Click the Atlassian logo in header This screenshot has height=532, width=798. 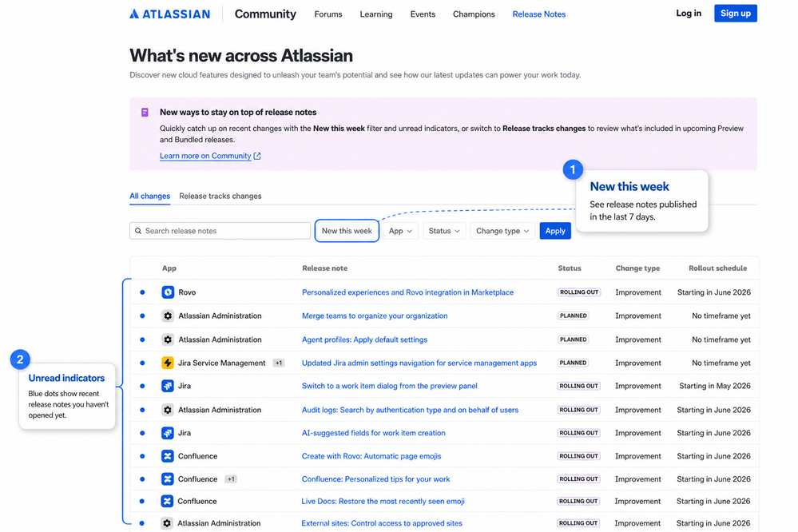coord(169,14)
